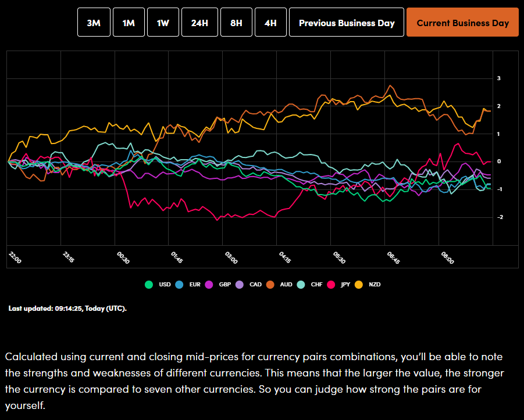Open the Previous Business Day view
The width and height of the screenshot is (524, 420).
click(347, 23)
